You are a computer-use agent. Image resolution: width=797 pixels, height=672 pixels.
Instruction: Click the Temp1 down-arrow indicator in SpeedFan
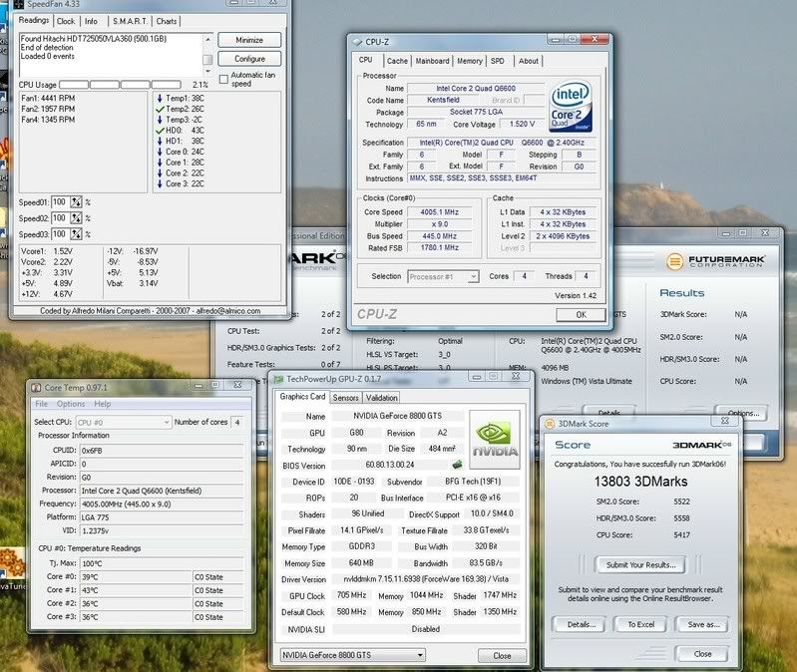click(160, 98)
